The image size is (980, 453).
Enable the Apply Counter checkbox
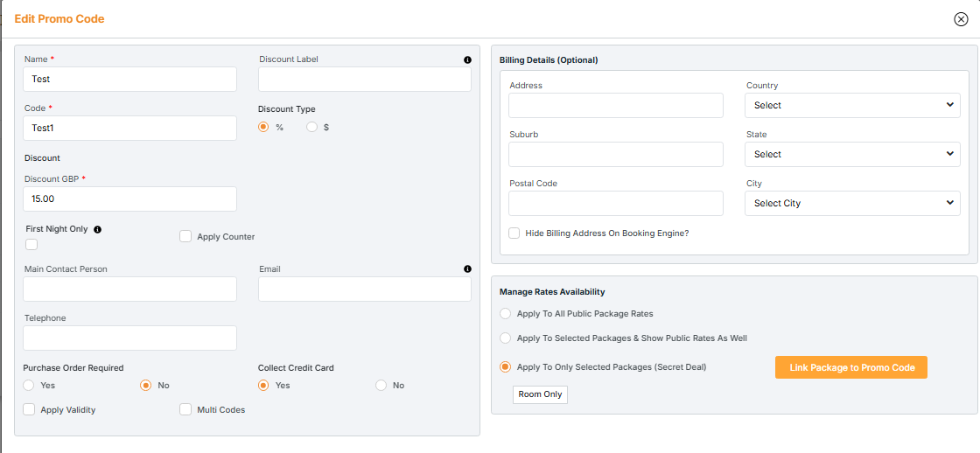tap(185, 236)
